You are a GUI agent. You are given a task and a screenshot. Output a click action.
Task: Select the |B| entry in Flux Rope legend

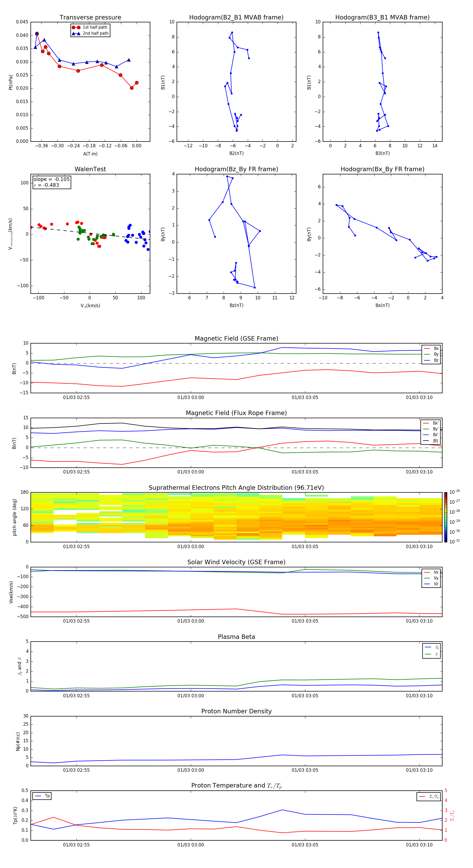431,441
